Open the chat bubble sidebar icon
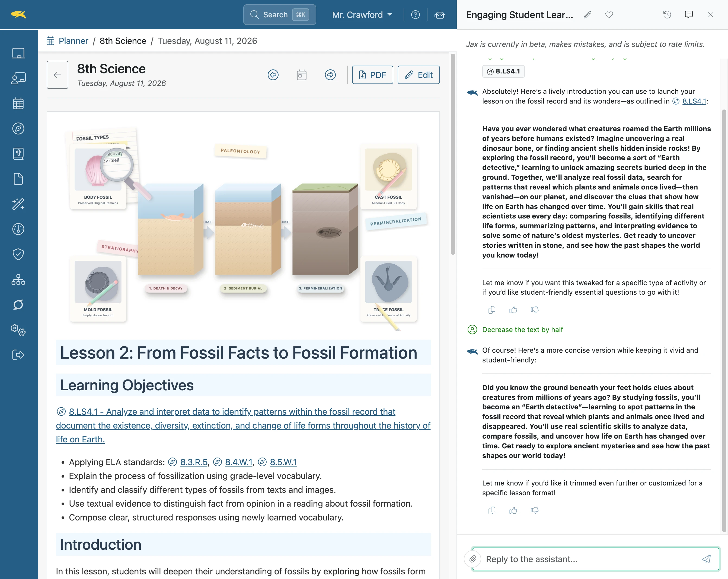Image resolution: width=728 pixels, height=579 pixels. point(18,304)
